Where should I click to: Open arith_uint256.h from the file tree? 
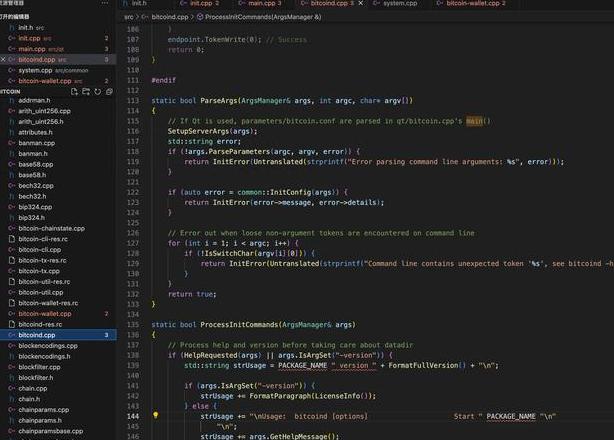coord(58,122)
